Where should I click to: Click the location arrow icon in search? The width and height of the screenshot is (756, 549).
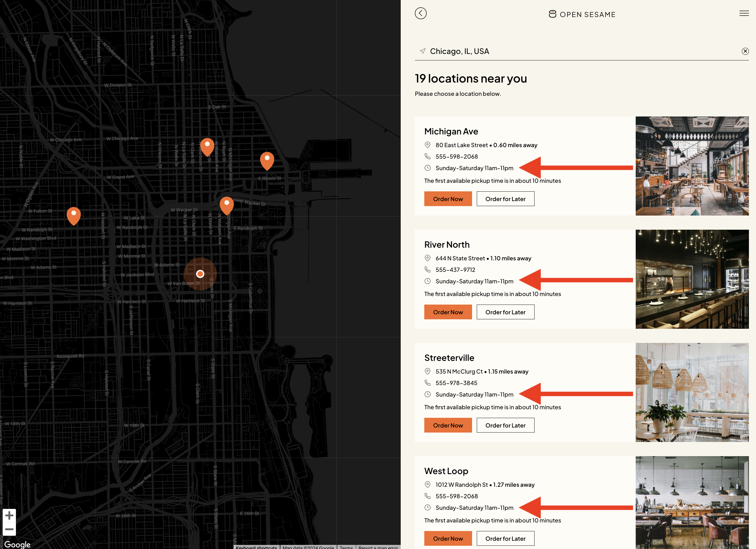[423, 51]
